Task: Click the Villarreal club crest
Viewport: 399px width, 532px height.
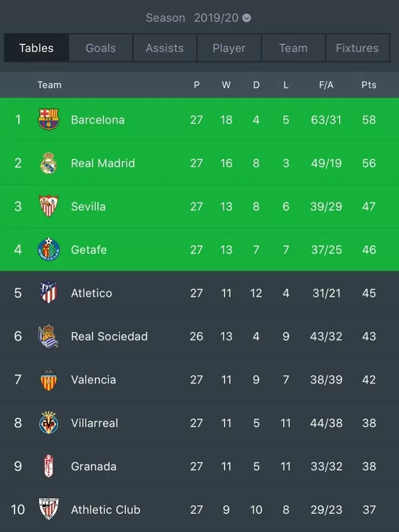Action: tap(49, 422)
